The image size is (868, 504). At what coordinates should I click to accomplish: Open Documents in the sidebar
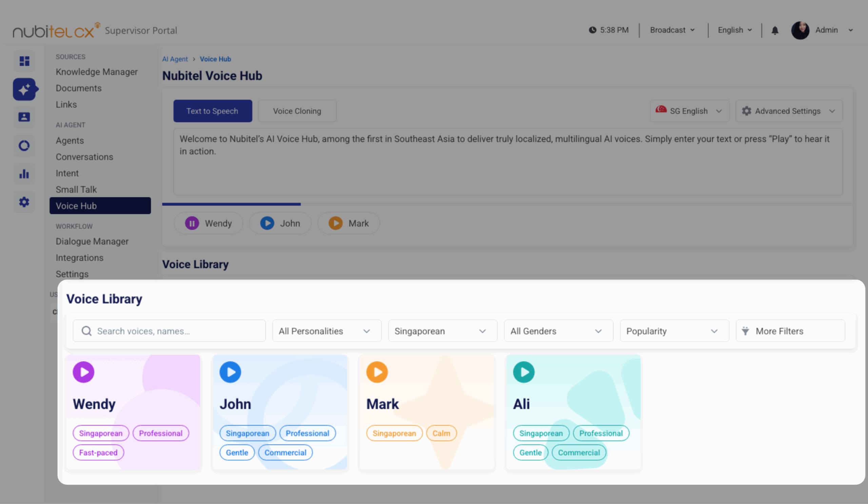(x=79, y=88)
